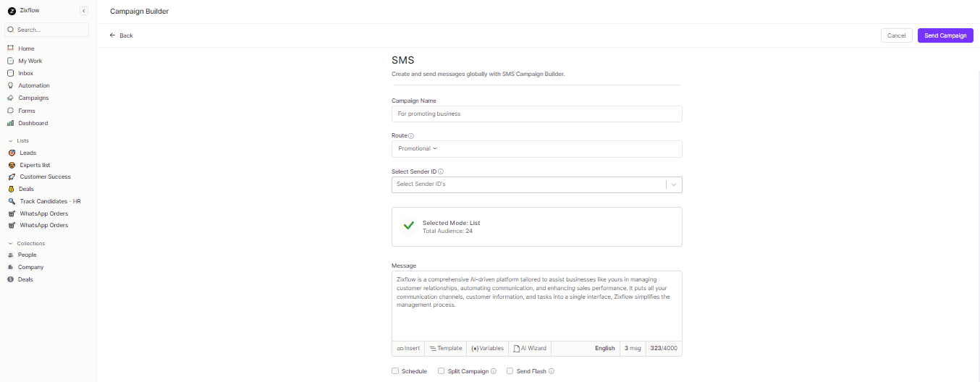This screenshot has height=382, width=980.
Task: Expand the Select Sender ID's dropdown
Action: pyautogui.click(x=674, y=184)
